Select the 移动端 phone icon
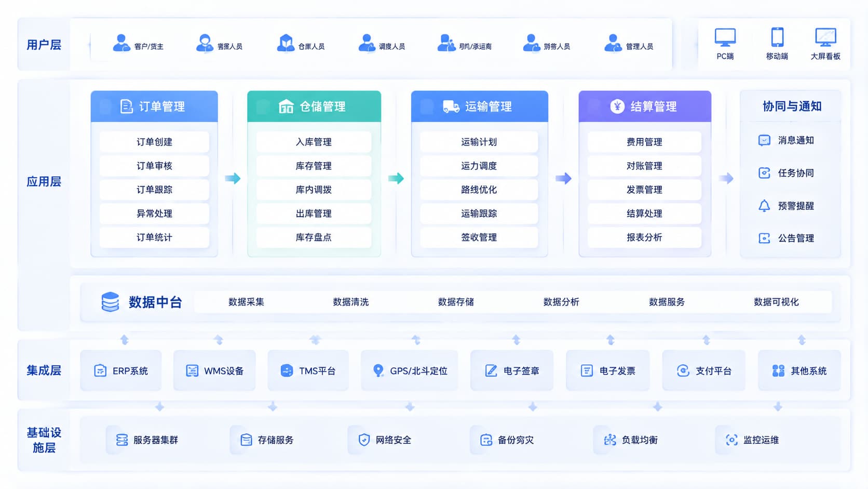This screenshot has height=489, width=868. 777,37
